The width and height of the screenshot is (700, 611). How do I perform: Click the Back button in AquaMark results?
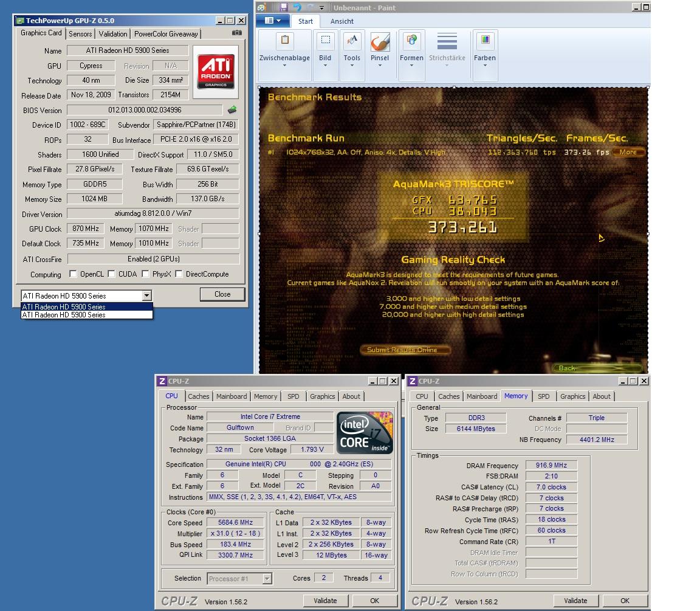[x=598, y=368]
